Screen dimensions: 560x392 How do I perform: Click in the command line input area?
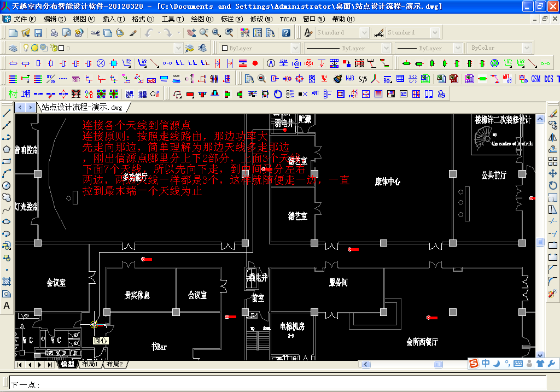[x=273, y=384]
